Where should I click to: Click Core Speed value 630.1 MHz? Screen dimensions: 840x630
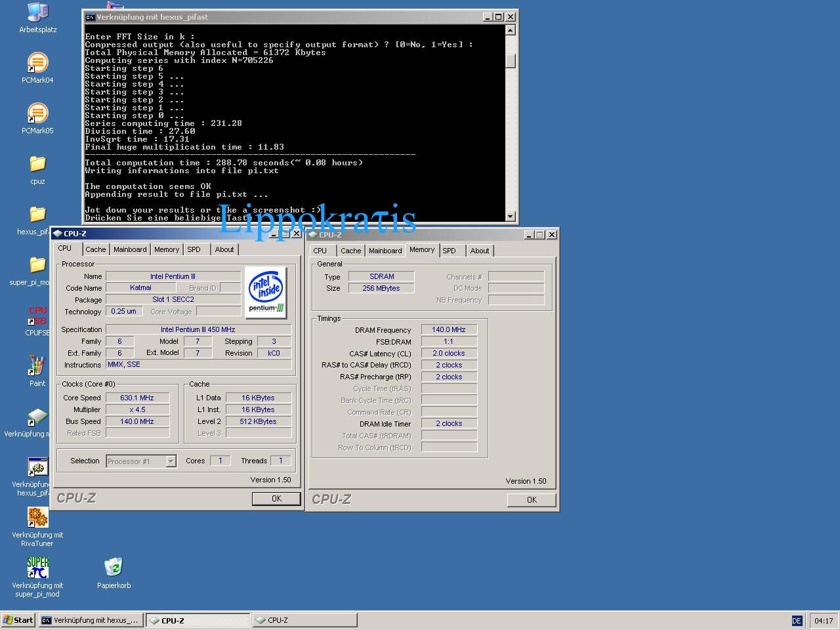137,398
